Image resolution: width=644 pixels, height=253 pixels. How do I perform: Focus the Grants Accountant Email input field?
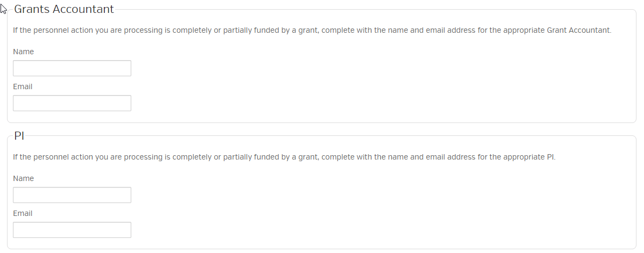click(72, 103)
